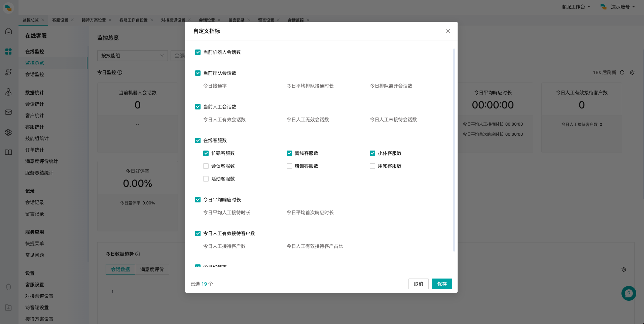Close the 客服工作台设置 tab
The width and height of the screenshot is (644, 324).
pyautogui.click(x=152, y=20)
